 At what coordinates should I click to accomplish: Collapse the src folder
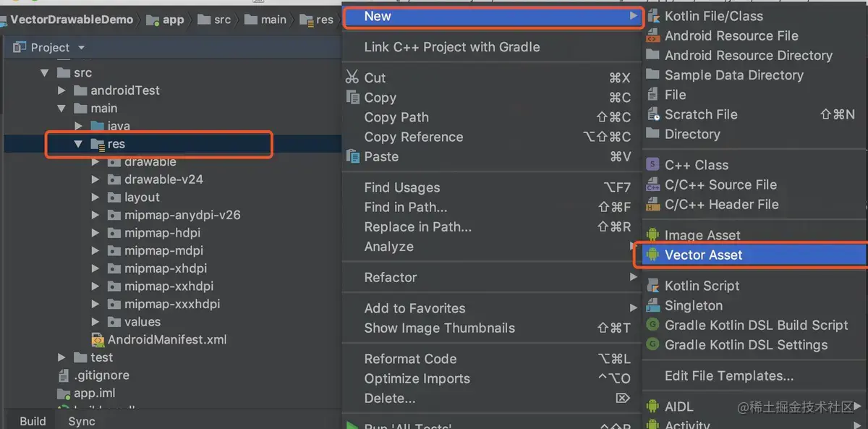coord(46,72)
